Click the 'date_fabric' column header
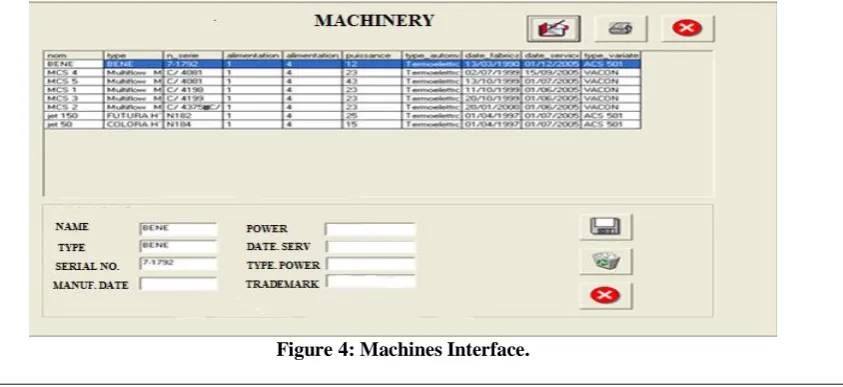The image size is (843, 387). click(x=491, y=55)
